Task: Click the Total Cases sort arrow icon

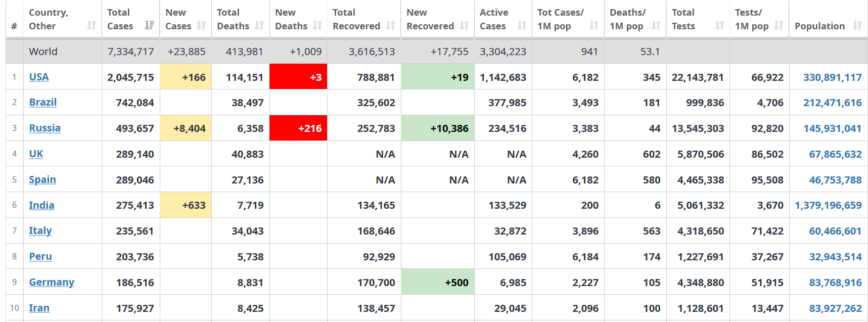Action: coord(149,25)
